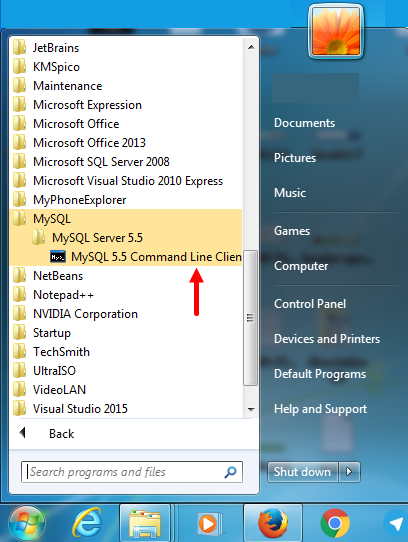Expand Microsoft SQL Server 2008 folder
408x542 pixels.
126,162
